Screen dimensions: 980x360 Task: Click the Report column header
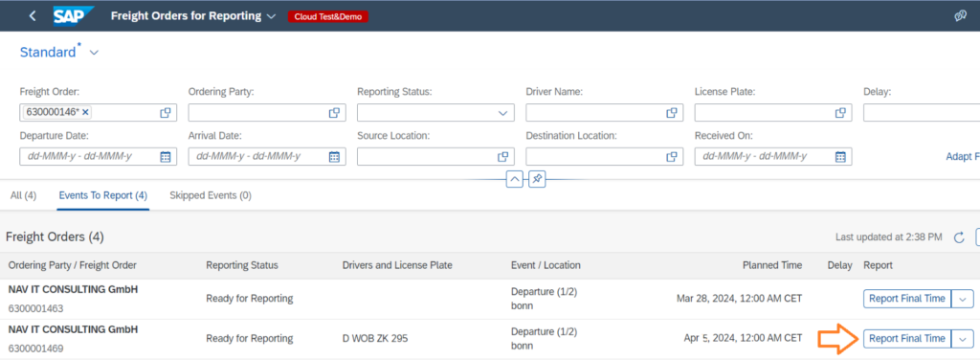pyautogui.click(x=878, y=265)
